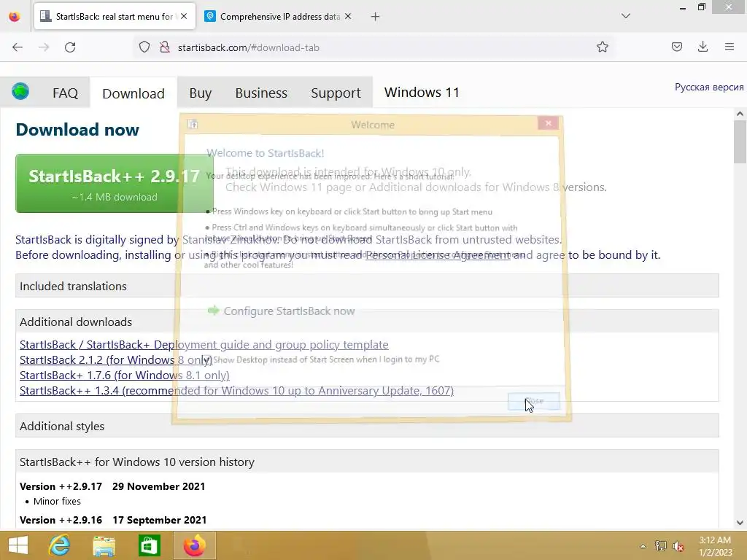Open the FAQ site tab

tap(65, 93)
